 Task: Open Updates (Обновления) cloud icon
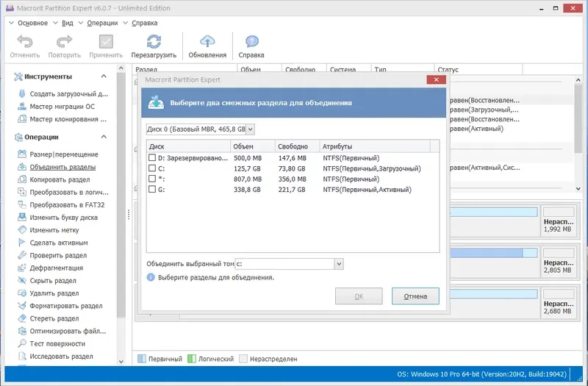coord(207,42)
